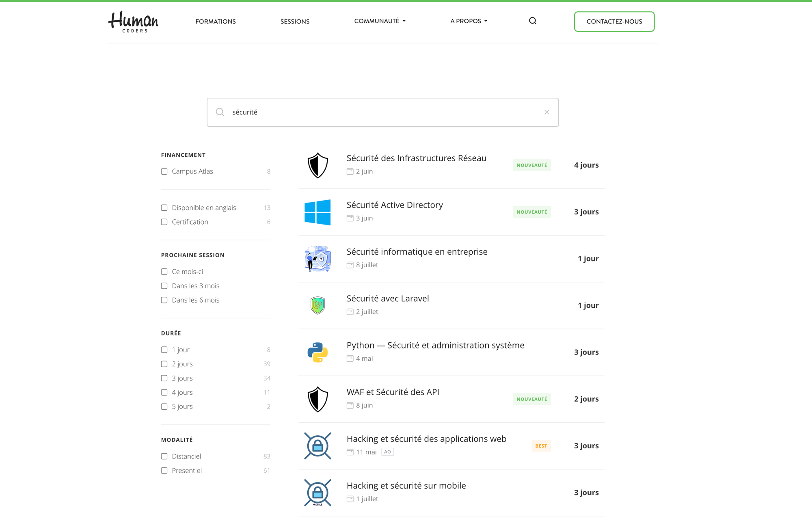Image resolution: width=812 pixels, height=519 pixels.
Task: Check the Distanciel modality filter
Action: coord(164,456)
